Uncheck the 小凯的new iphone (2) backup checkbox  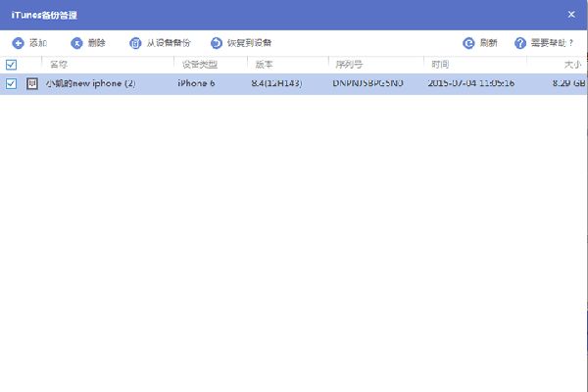(11, 84)
